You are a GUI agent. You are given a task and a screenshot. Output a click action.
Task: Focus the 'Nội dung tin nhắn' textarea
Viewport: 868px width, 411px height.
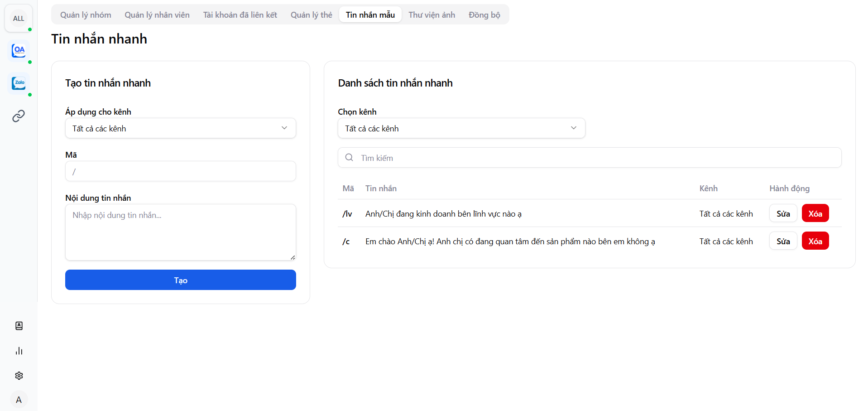[x=180, y=232]
